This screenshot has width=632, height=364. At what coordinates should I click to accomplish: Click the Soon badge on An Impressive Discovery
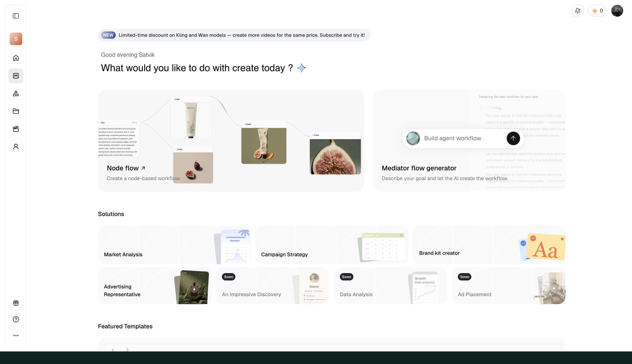[x=229, y=277]
